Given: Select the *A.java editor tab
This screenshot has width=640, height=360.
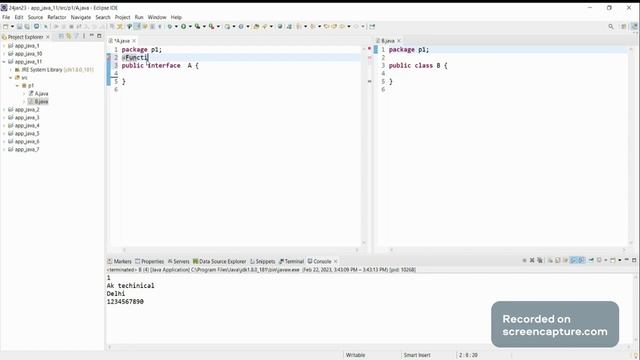Looking at the screenshot, I should click(122, 41).
